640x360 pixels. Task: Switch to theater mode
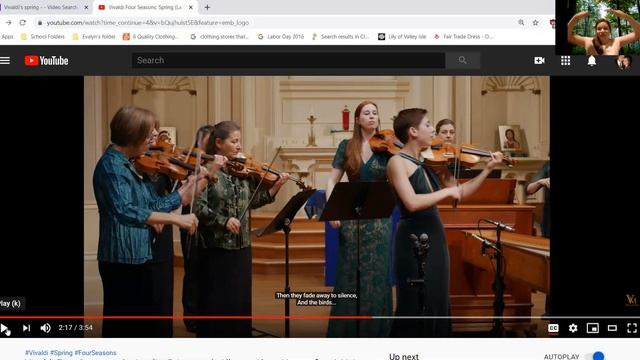[x=612, y=328]
